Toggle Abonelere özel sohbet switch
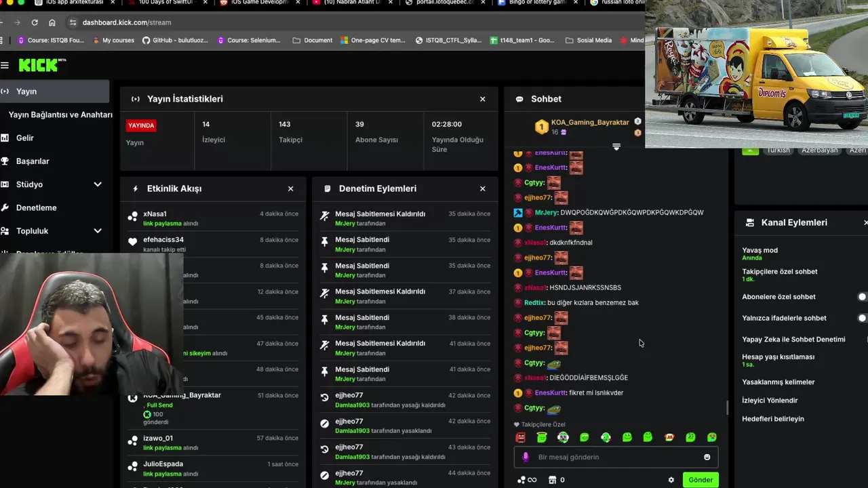This screenshot has width=868, height=488. tap(862, 297)
